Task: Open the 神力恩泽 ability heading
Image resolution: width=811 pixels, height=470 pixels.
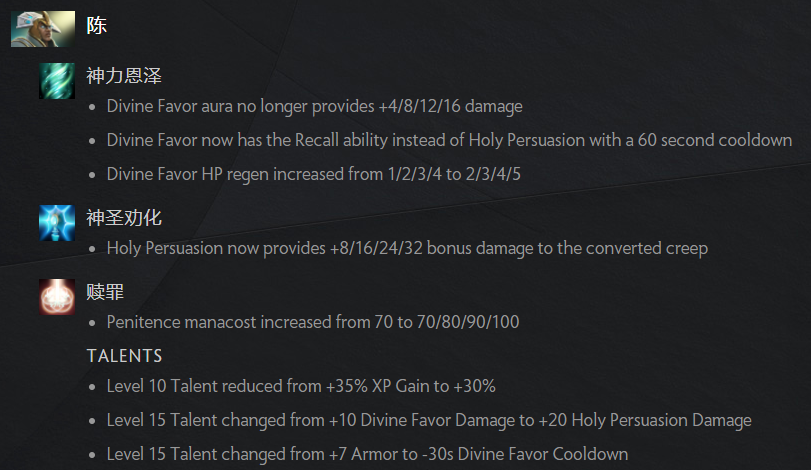Action: pos(124,75)
